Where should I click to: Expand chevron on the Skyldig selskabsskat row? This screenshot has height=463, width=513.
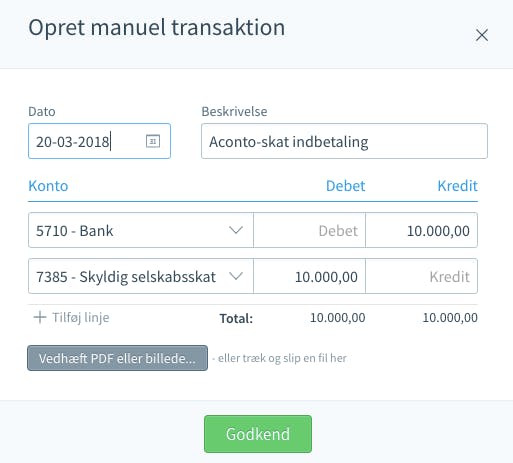pos(236,276)
